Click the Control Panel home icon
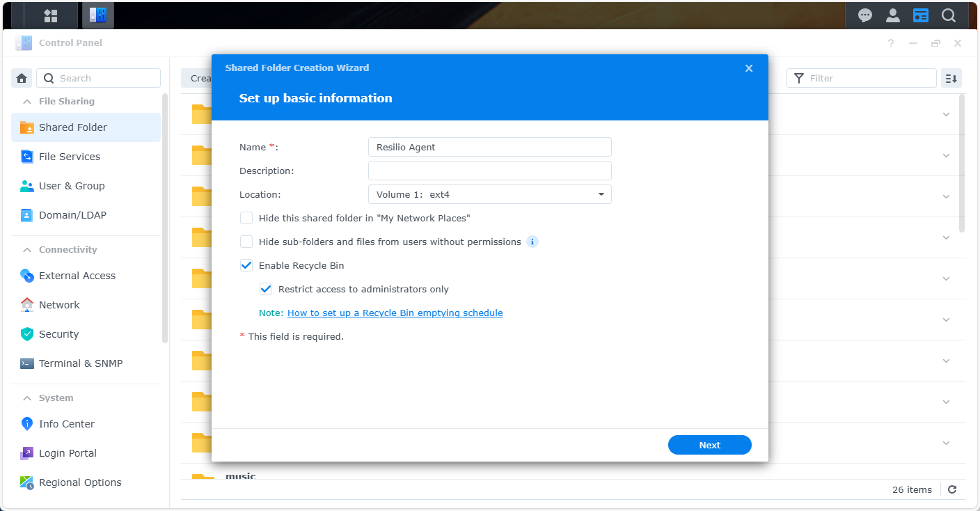This screenshot has width=980, height=511. 22,78
